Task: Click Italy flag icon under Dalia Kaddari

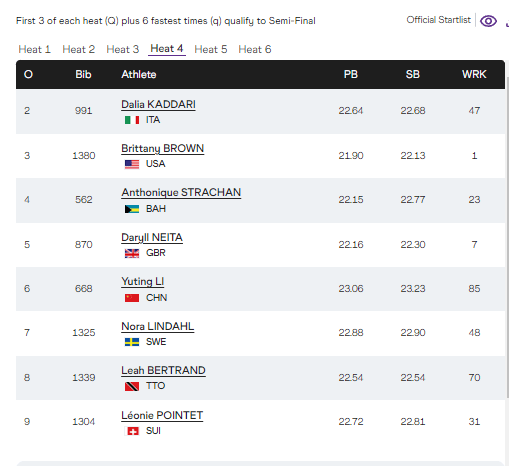Action: pyautogui.click(x=132, y=120)
